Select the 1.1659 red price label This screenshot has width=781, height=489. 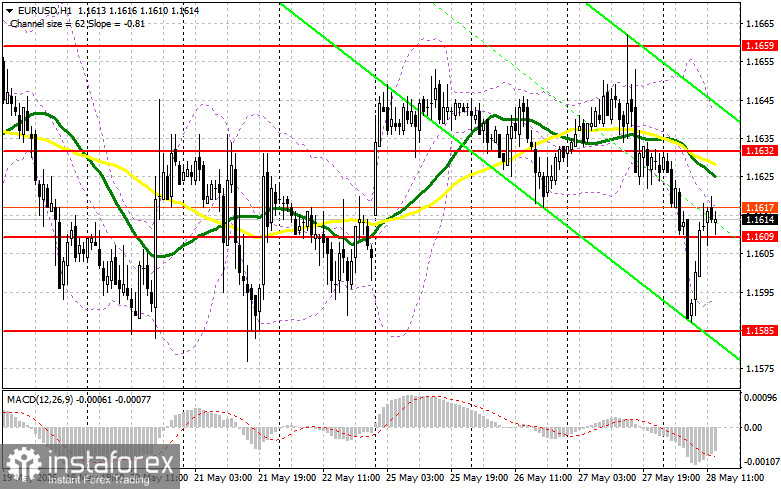[x=760, y=46]
